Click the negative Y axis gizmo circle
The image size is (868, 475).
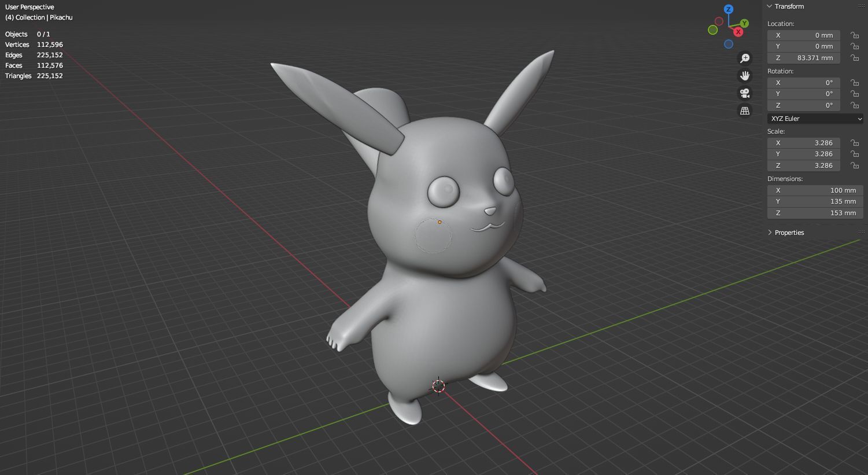coord(713,30)
